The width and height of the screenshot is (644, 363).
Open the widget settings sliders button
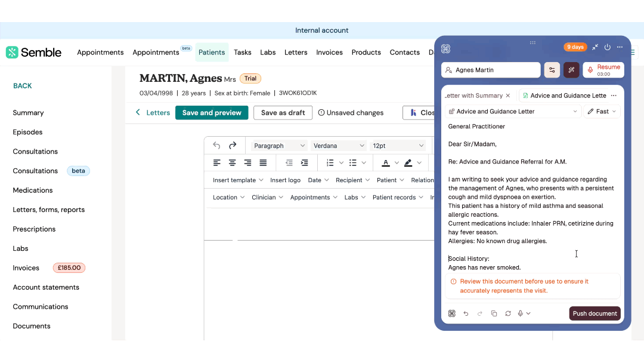pos(552,70)
